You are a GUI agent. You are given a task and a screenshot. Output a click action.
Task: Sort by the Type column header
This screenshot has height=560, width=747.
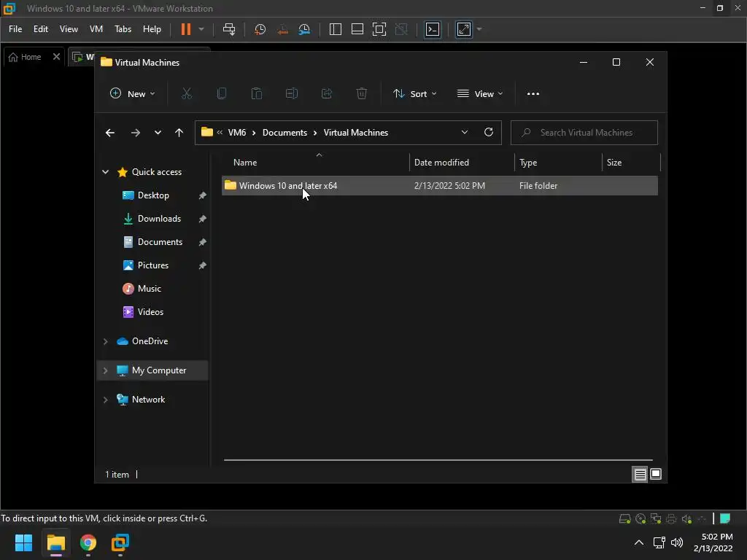(x=558, y=163)
